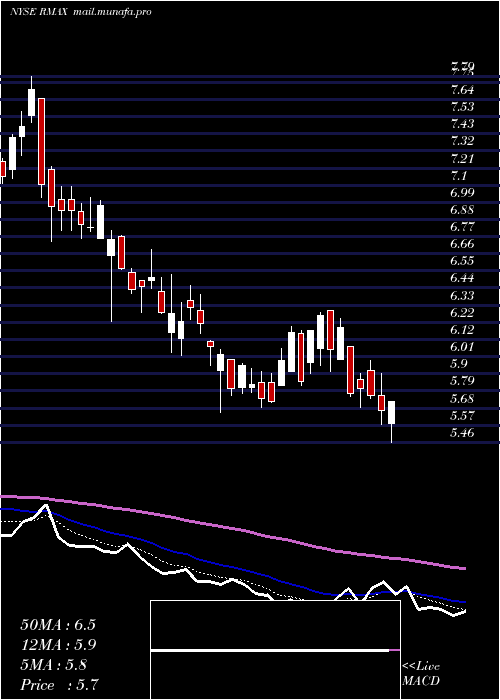Select the Price : 5.7 readout
This screenshot has width=500, height=700.
(59, 685)
